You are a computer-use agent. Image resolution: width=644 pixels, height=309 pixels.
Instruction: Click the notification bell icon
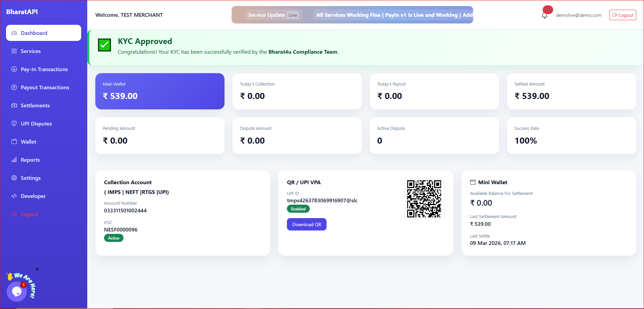pos(544,15)
